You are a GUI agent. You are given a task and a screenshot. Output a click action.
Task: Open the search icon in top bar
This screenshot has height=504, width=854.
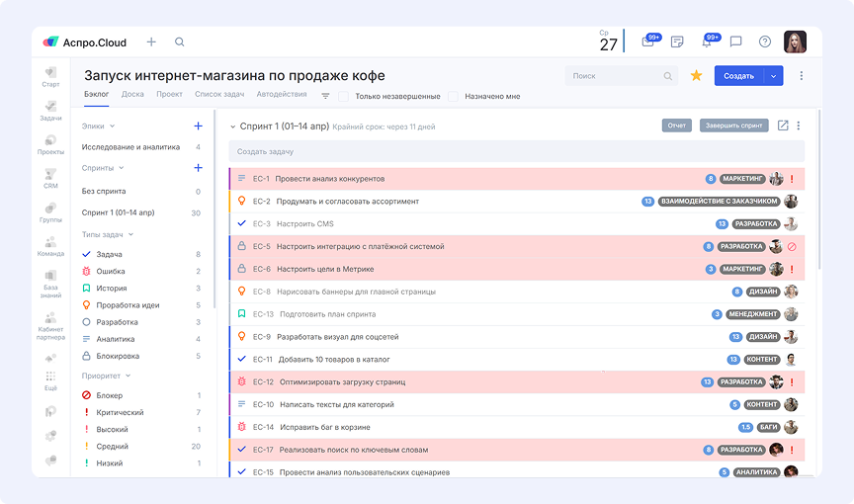(179, 42)
